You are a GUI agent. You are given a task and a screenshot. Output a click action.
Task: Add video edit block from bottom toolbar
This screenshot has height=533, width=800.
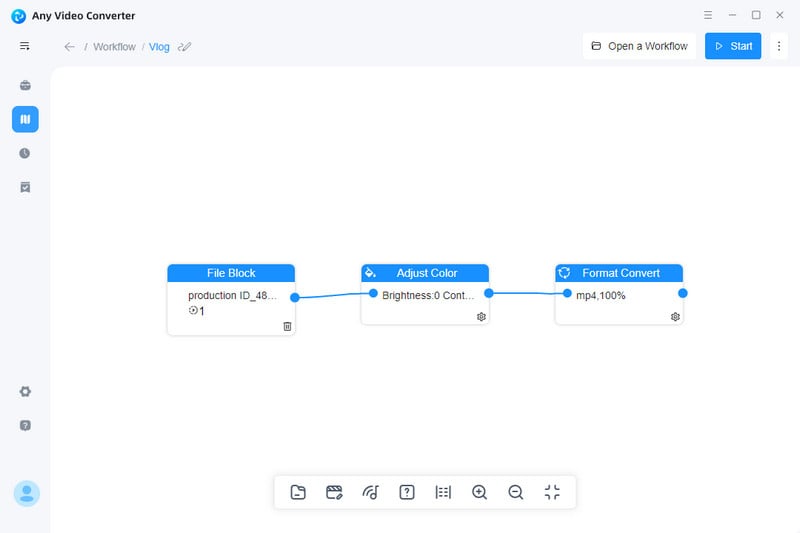coord(334,492)
